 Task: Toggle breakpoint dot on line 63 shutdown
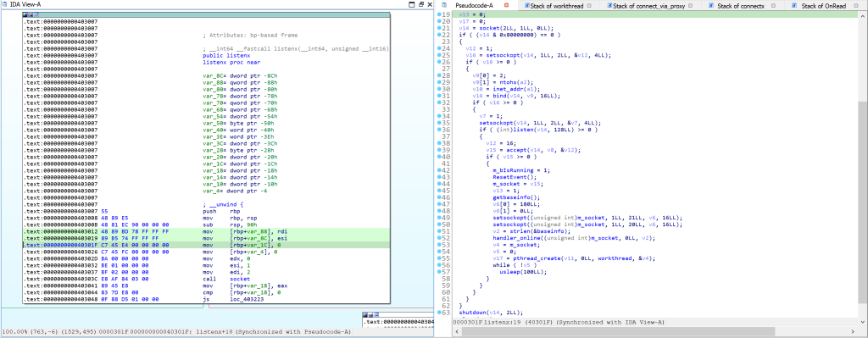click(x=440, y=313)
